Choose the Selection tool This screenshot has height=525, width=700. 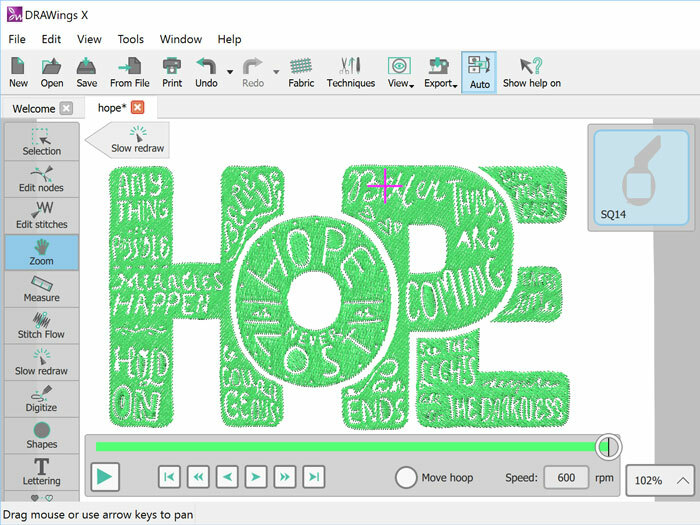click(x=42, y=142)
